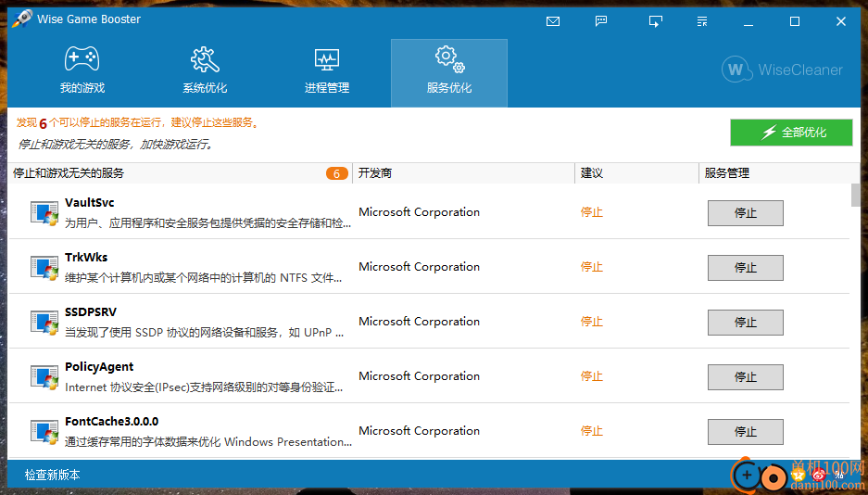Stop the FontCache3.0.0.0 service

745,432
